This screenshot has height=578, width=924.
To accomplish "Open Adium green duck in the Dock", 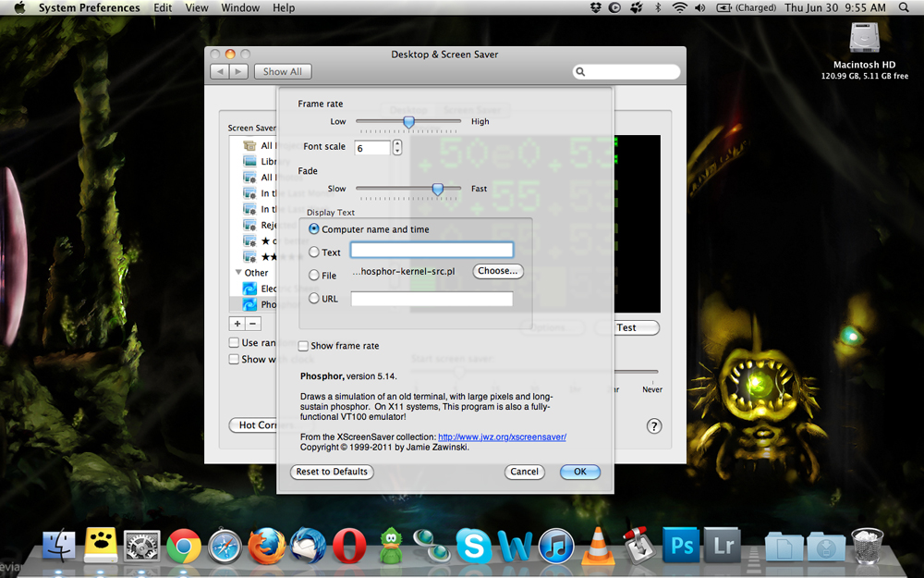I will (391, 546).
